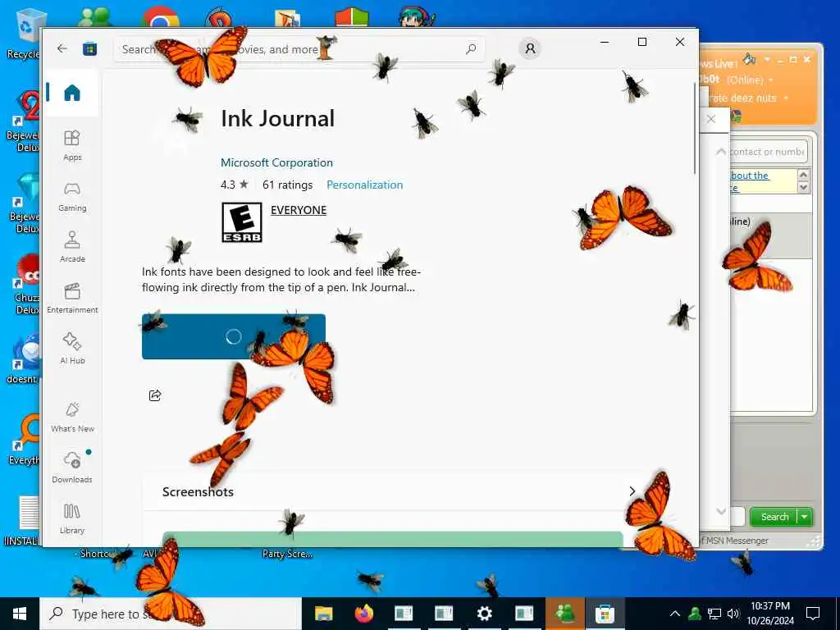Open the Windows Start menu
This screenshot has width=840, height=630.
pyautogui.click(x=20, y=614)
